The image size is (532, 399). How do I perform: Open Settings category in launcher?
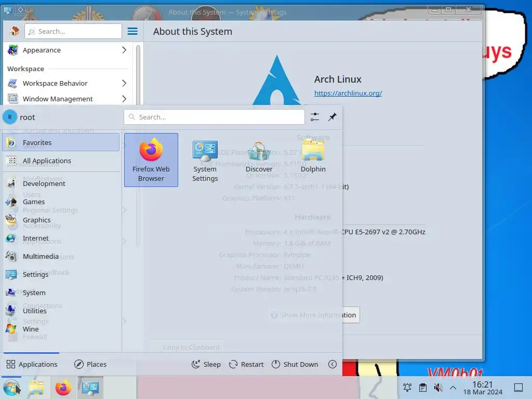pyautogui.click(x=61, y=274)
